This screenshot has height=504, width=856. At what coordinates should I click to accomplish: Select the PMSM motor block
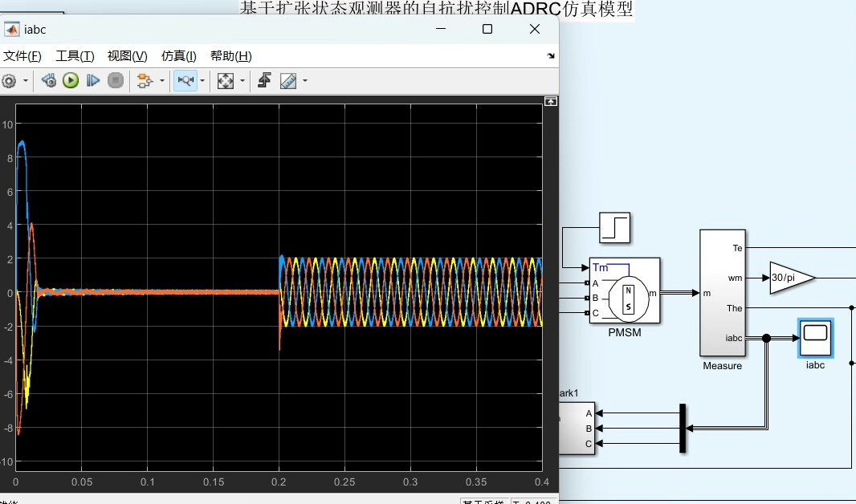tap(625, 291)
